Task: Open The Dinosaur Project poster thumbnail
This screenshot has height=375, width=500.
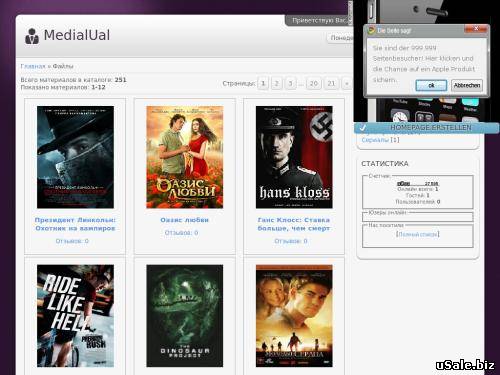Action: click(x=185, y=316)
